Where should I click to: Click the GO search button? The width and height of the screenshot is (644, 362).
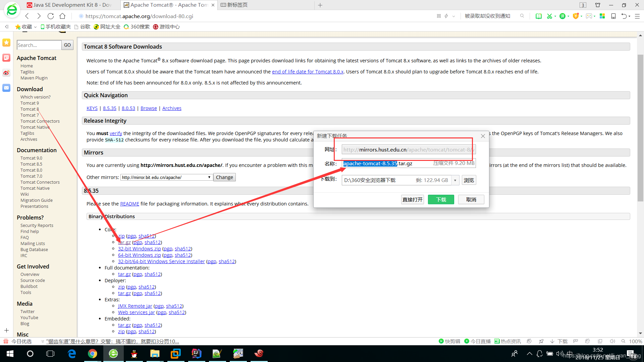[67, 45]
